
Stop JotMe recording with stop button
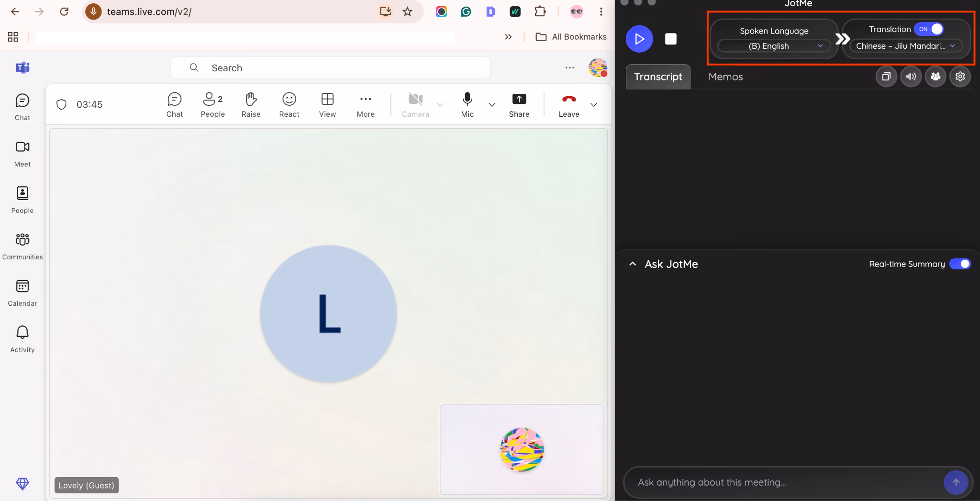tap(671, 39)
